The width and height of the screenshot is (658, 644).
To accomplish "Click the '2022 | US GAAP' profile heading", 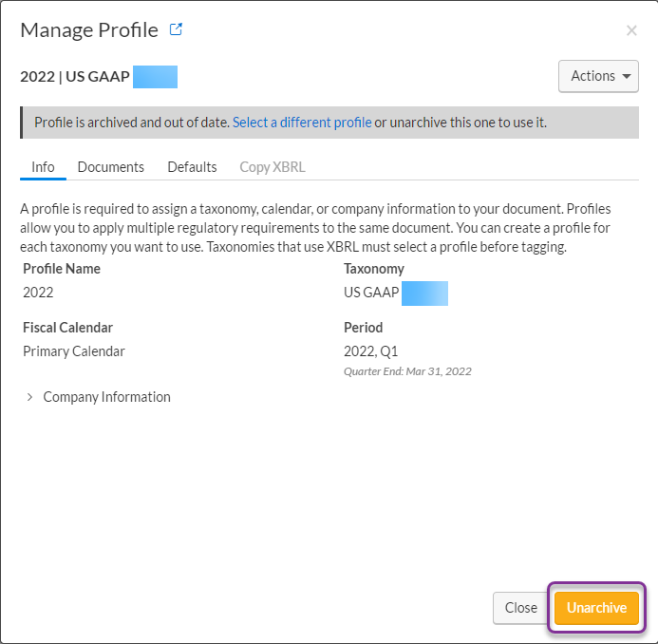I will click(x=75, y=77).
